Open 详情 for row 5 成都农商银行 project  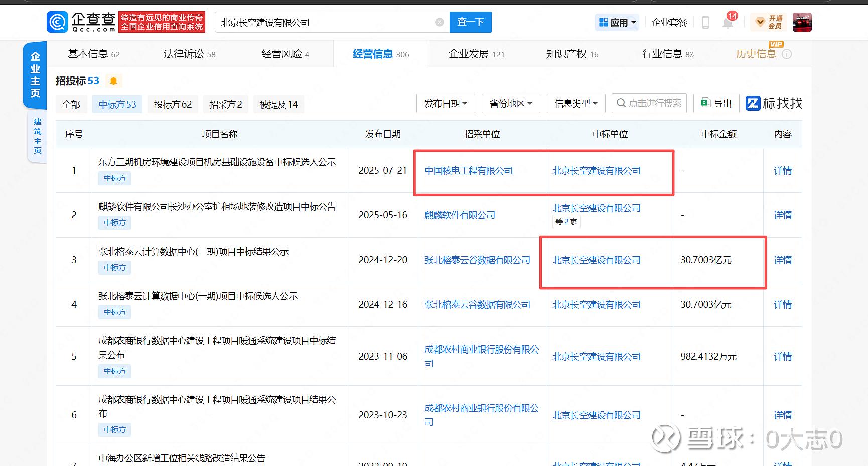(783, 357)
